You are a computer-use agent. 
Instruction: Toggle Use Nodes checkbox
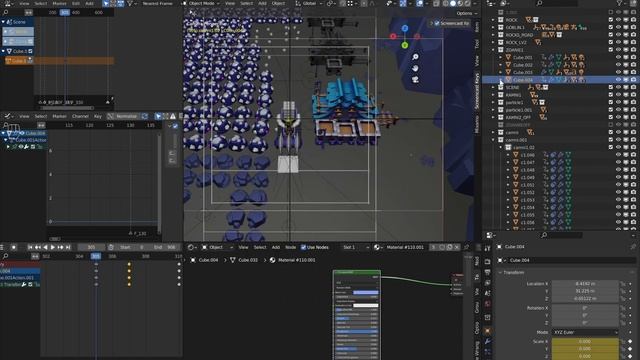[303, 247]
